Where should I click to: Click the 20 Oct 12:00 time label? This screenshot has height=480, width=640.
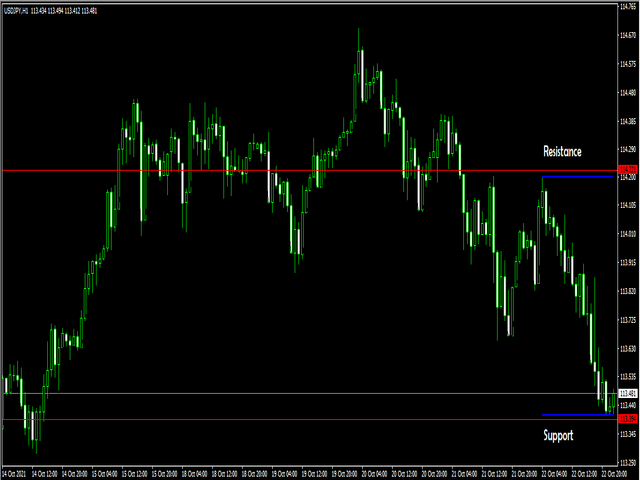point(404,473)
